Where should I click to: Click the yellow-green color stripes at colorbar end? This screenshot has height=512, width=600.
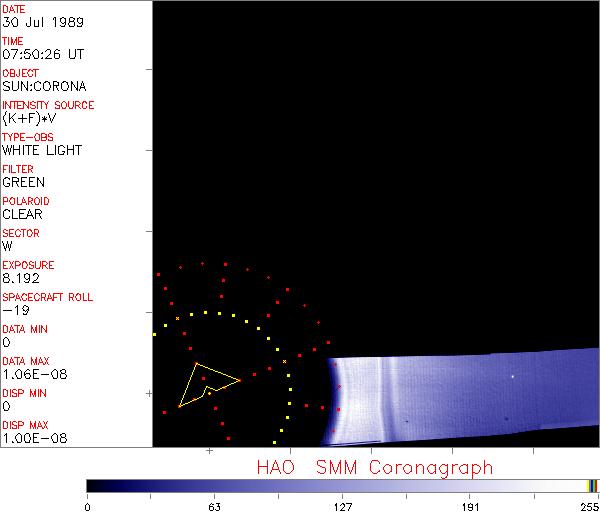[592, 485]
